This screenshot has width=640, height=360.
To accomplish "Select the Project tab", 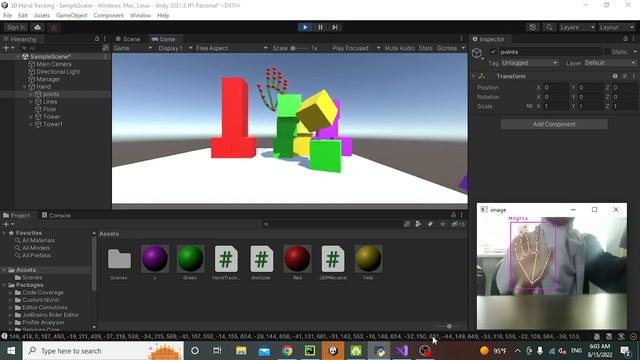I will (x=16, y=215).
